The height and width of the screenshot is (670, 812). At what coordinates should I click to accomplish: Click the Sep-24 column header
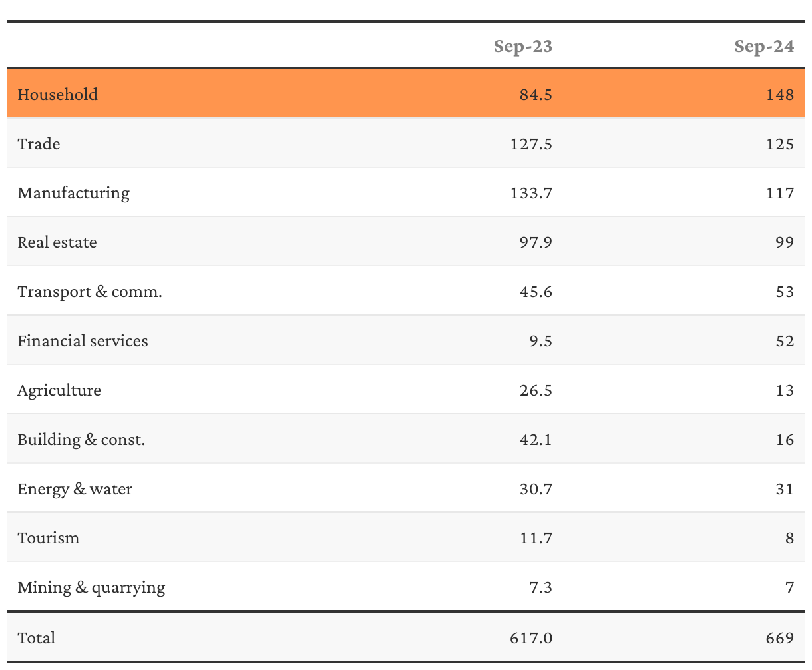pos(764,46)
